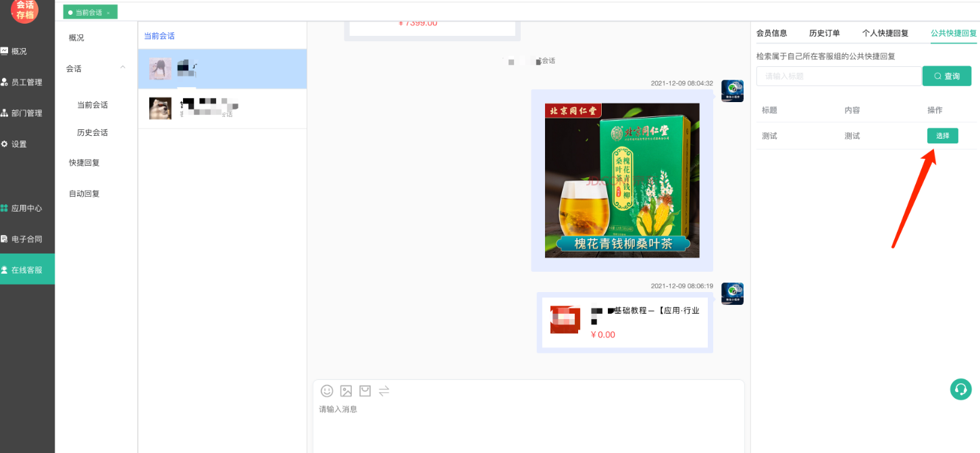Click the 请输入标题 search field

click(x=838, y=76)
